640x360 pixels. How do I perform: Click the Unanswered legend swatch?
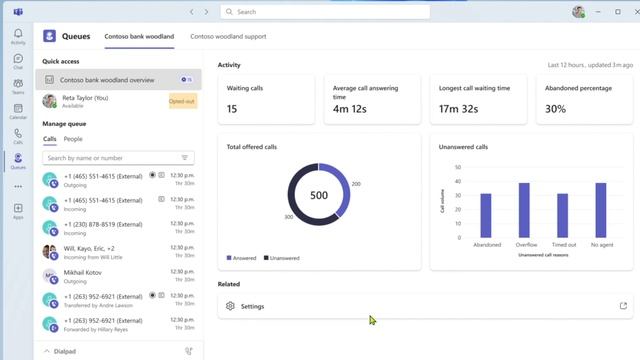point(266,258)
